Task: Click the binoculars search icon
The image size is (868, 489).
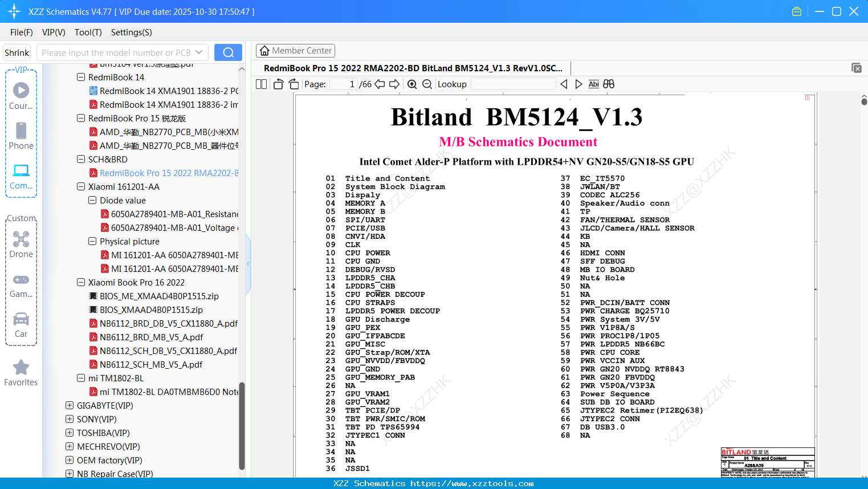Action: pos(609,84)
